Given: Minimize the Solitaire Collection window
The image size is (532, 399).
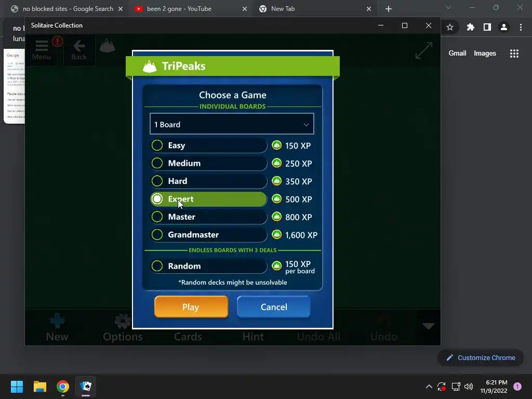Looking at the screenshot, I should tap(381, 25).
